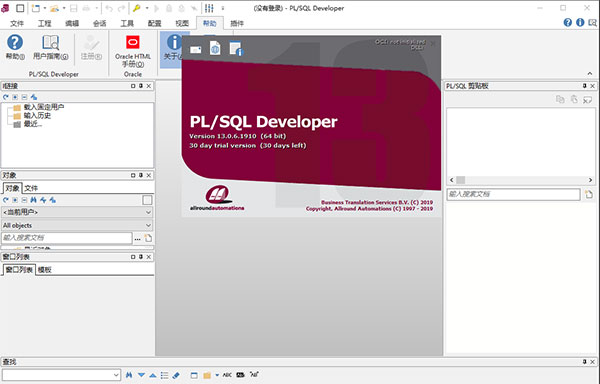Viewport: 600px width, 384px height.
Task: Open the dropdown arrow beside new file icon
Action: 44,8
